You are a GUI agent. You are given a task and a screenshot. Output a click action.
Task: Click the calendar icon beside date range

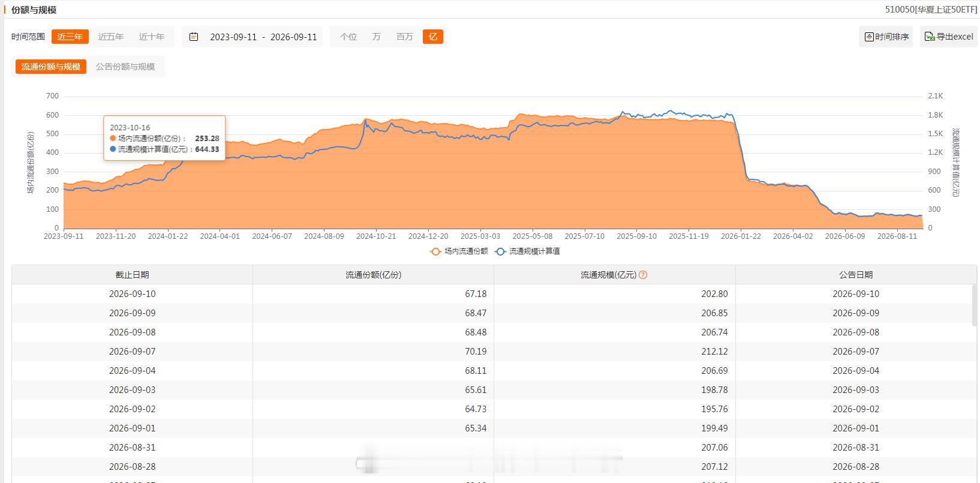click(x=194, y=37)
